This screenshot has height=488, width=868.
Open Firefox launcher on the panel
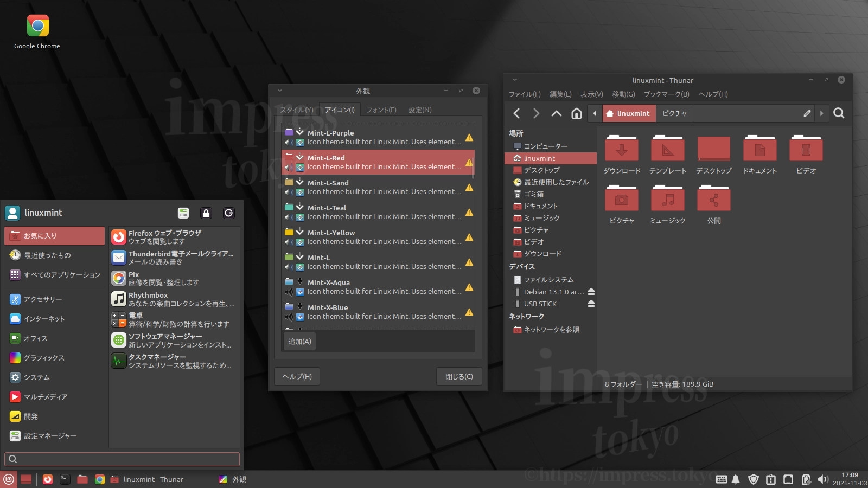click(x=48, y=479)
